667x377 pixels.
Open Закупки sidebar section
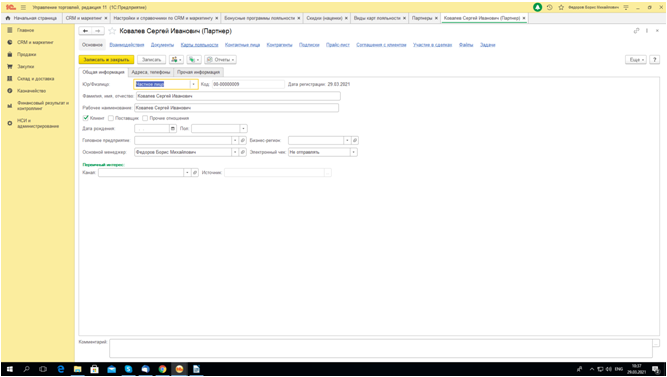tap(26, 67)
